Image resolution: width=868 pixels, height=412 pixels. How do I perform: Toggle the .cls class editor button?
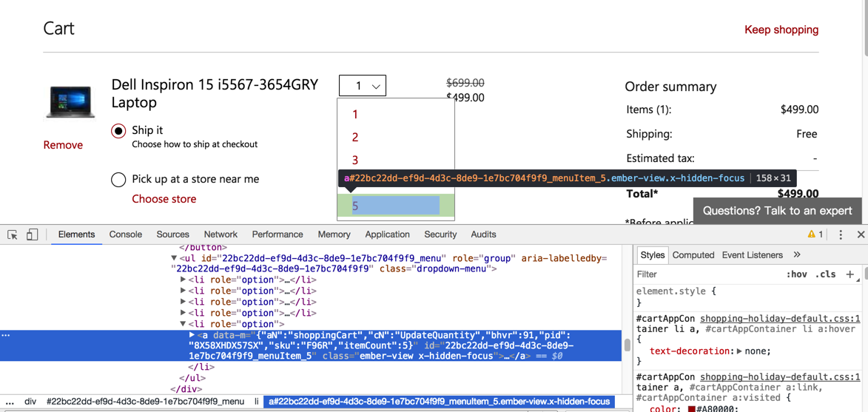[x=825, y=274]
